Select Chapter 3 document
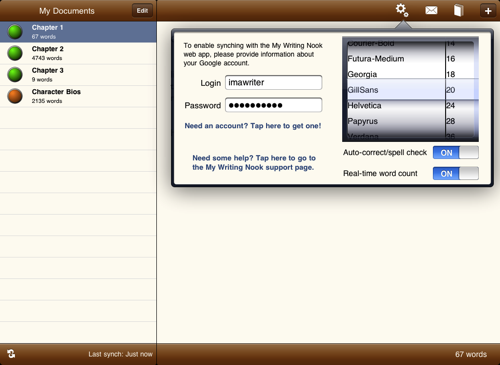 pyautogui.click(x=78, y=75)
